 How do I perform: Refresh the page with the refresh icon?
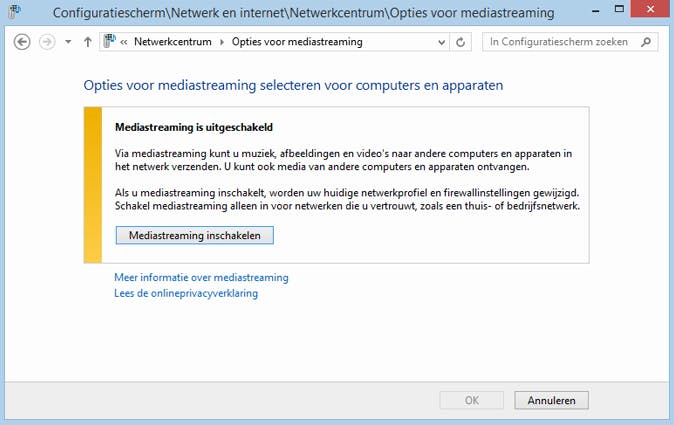(x=461, y=43)
